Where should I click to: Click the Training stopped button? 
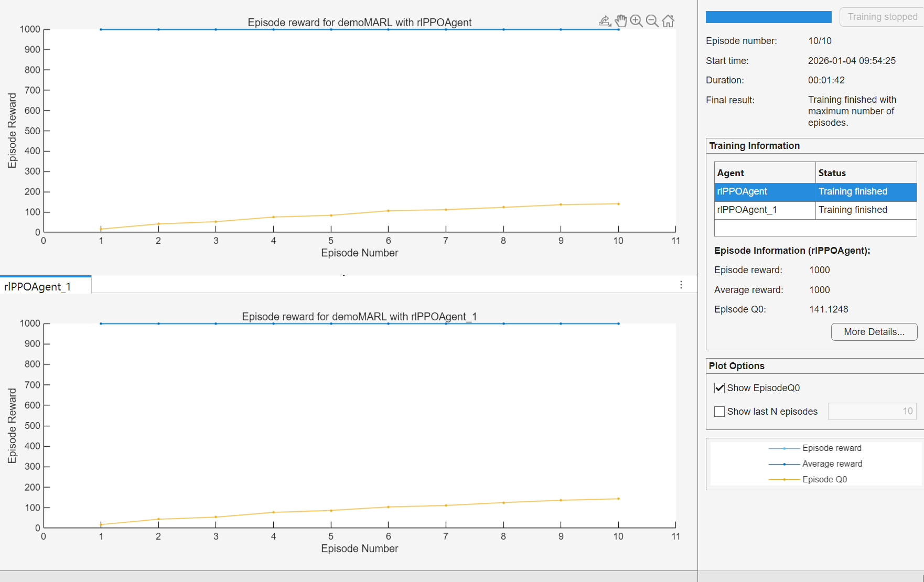[882, 17]
